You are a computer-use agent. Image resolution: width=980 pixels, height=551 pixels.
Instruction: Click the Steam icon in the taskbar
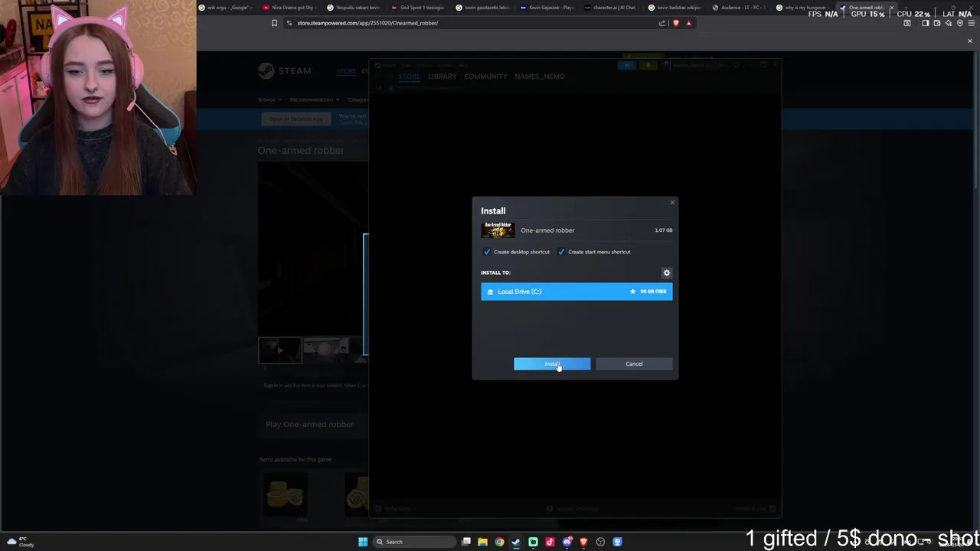(x=516, y=542)
